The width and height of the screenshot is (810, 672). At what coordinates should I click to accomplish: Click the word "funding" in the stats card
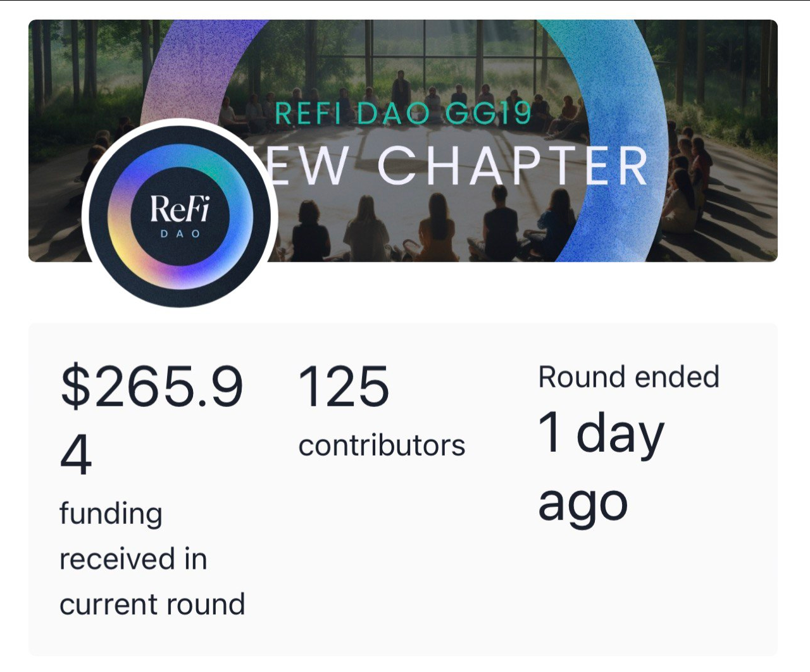click(x=111, y=514)
